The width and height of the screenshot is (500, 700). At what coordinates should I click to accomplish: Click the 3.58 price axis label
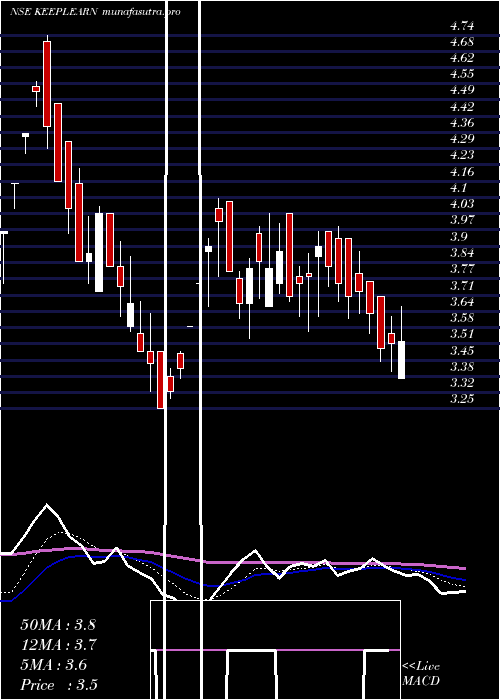tap(462, 317)
